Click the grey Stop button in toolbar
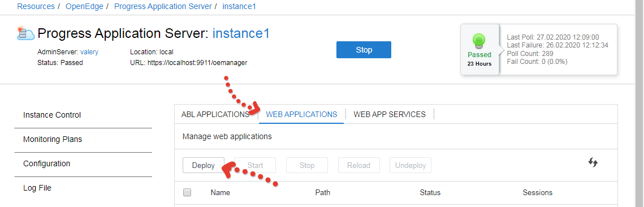 [307, 166]
